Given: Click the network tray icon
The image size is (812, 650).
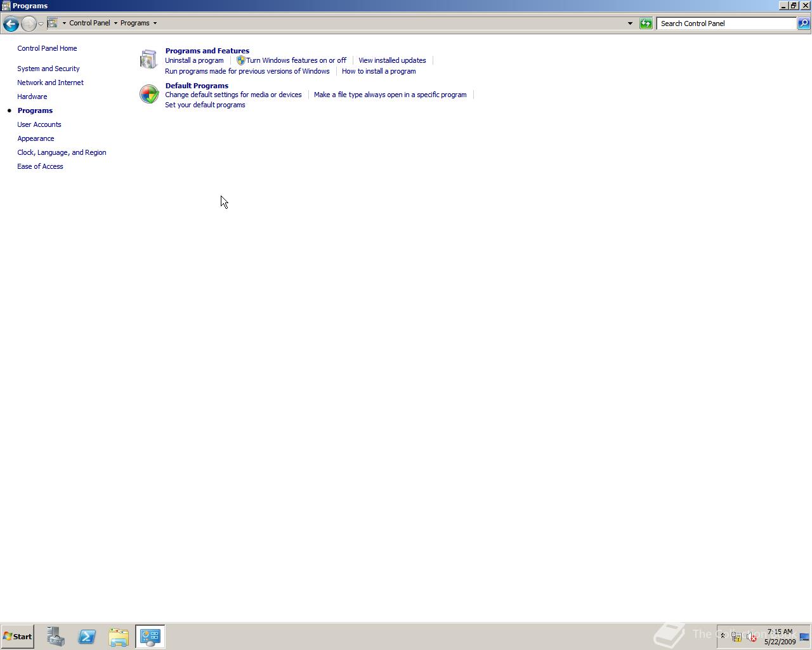Looking at the screenshot, I should click(x=737, y=637).
